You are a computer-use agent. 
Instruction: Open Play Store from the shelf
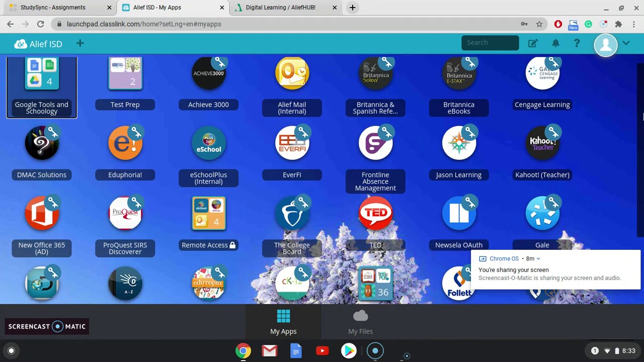pos(349,351)
